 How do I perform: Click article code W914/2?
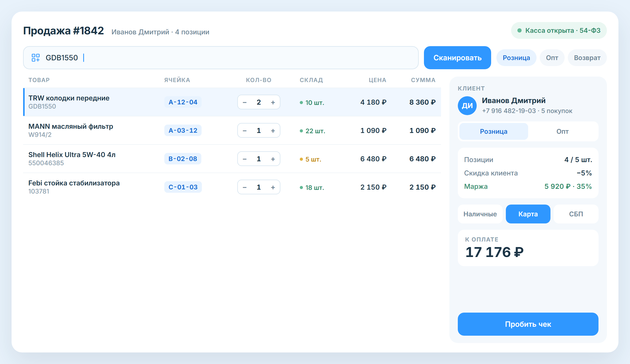coord(40,135)
